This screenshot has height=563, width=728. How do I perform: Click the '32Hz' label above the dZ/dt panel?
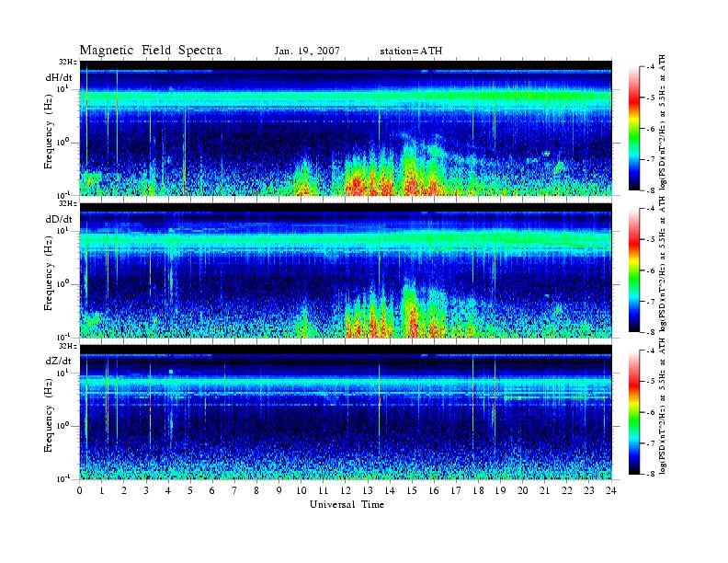coord(67,346)
